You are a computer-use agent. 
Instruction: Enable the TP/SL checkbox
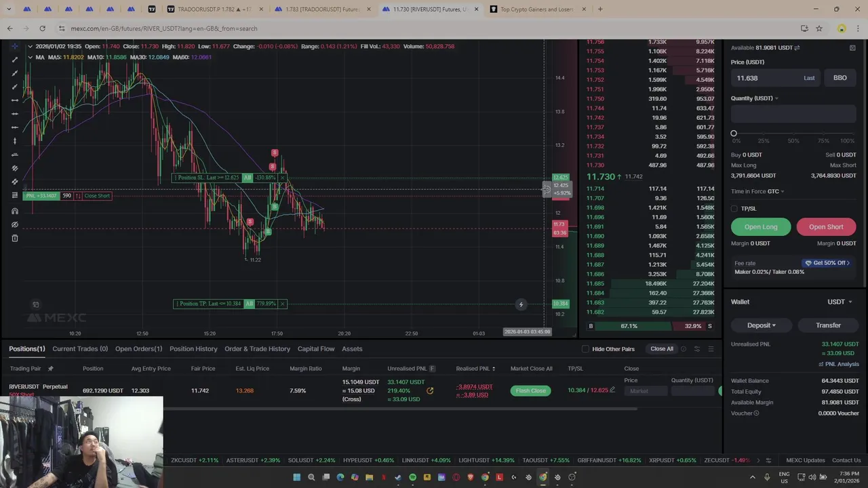[x=734, y=209]
